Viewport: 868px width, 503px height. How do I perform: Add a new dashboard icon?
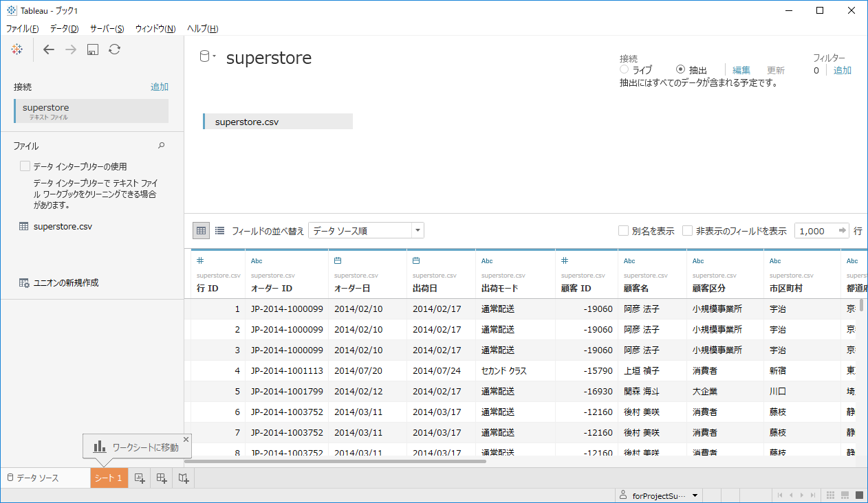162,478
